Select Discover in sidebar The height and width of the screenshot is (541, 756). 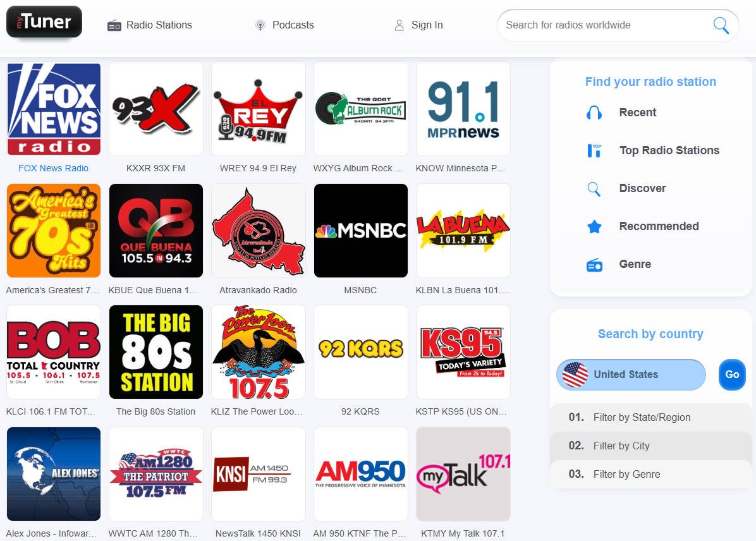tap(642, 188)
